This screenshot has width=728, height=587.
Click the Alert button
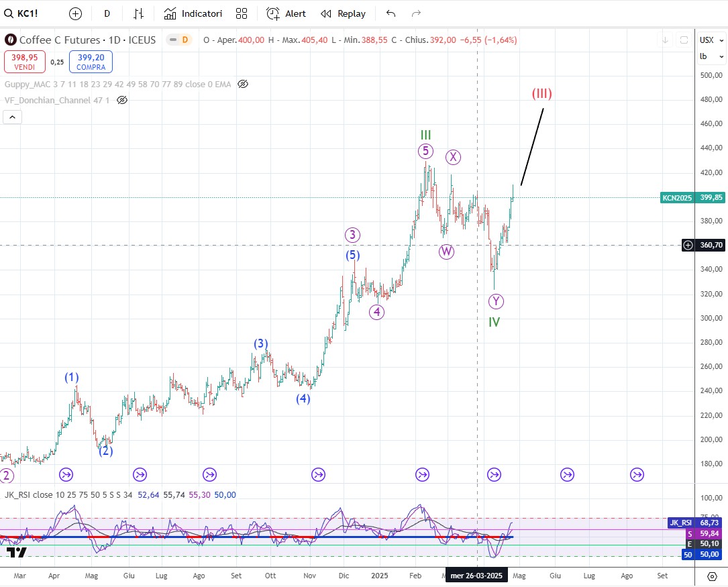coord(287,13)
